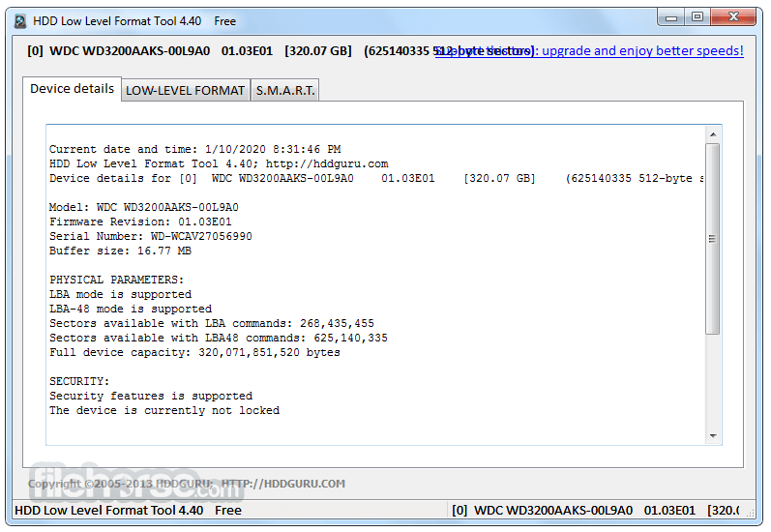Click the Device details for [0] line
The image size is (771, 532).
pos(376,179)
